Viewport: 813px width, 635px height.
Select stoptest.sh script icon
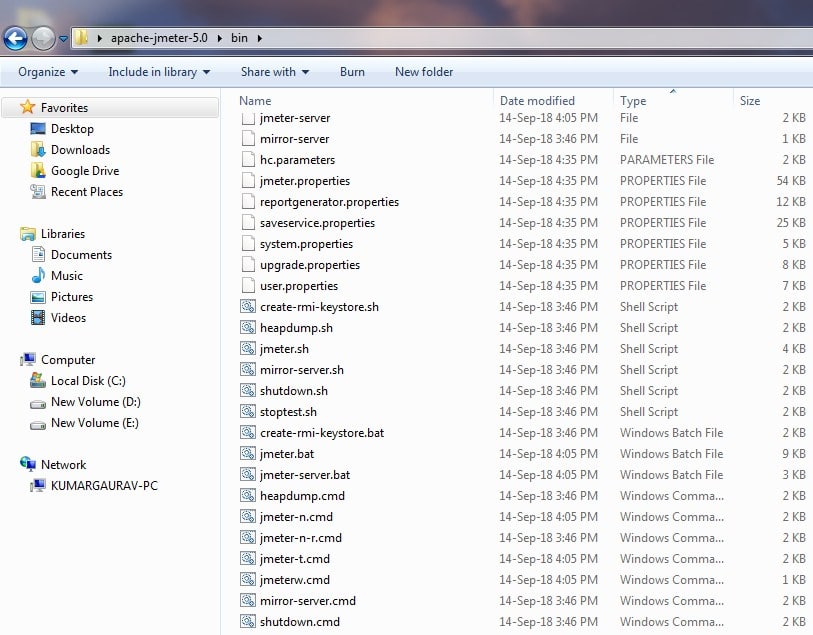248,411
